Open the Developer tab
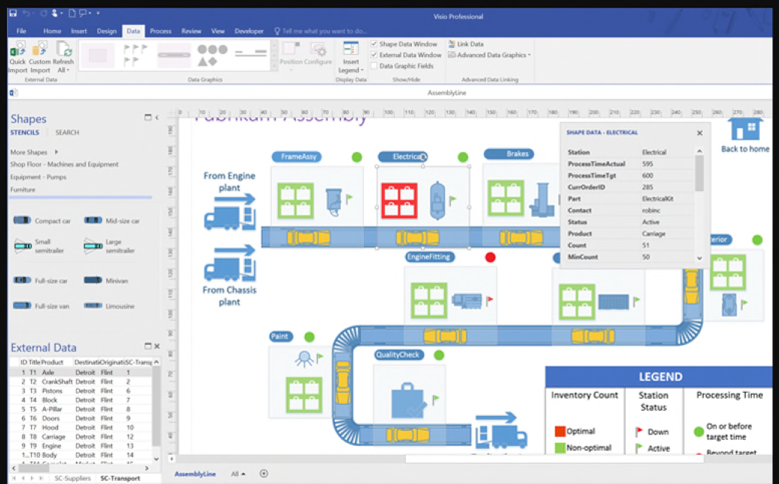Image resolution: width=779 pixels, height=484 pixels. (249, 31)
